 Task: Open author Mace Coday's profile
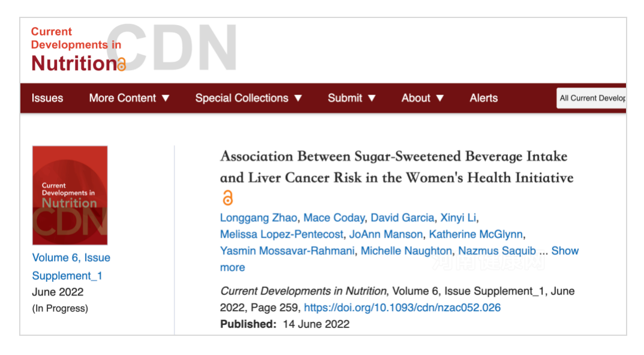point(333,218)
